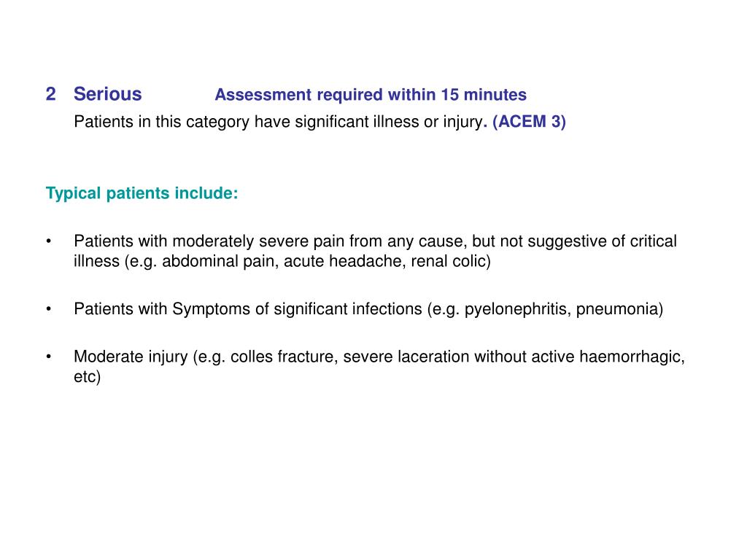Click the trailing 'etc)' text
The image size is (747, 560).
pos(88,377)
